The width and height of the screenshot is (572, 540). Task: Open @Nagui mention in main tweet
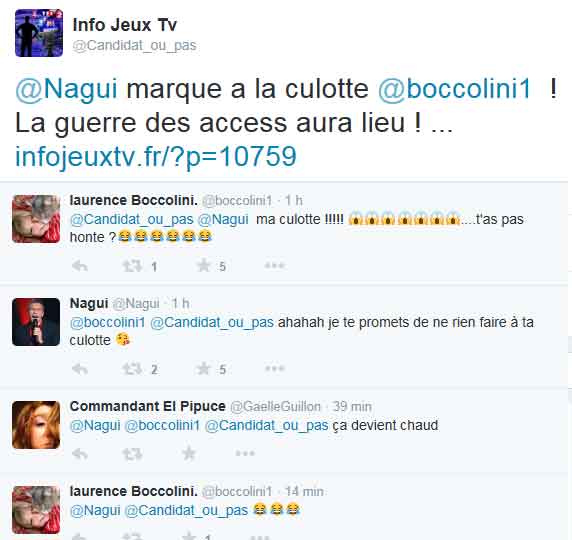pyautogui.click(x=66, y=89)
